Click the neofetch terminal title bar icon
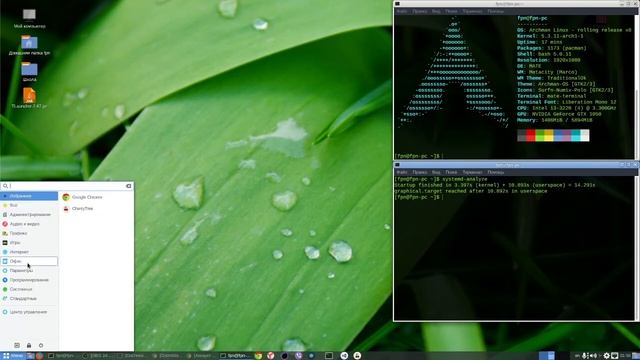Image resolution: width=640 pixels, height=360 pixels. pyautogui.click(x=397, y=4)
